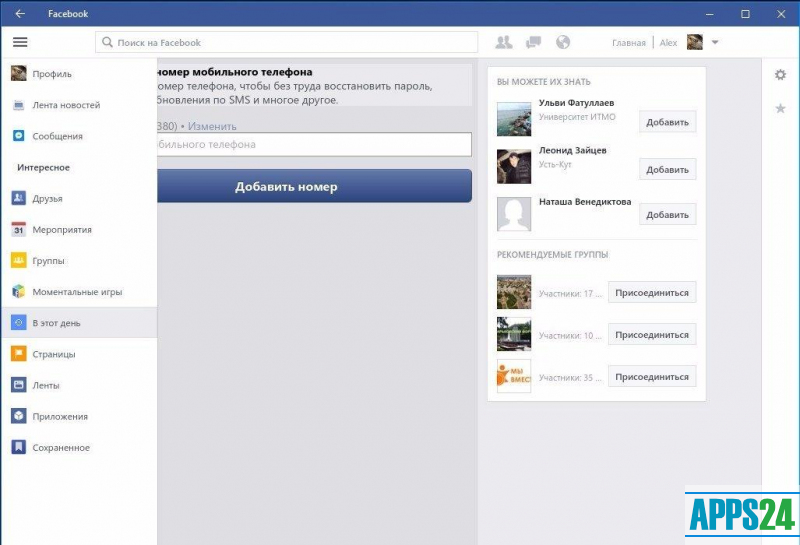Open Приложения menu item

pos(79,416)
